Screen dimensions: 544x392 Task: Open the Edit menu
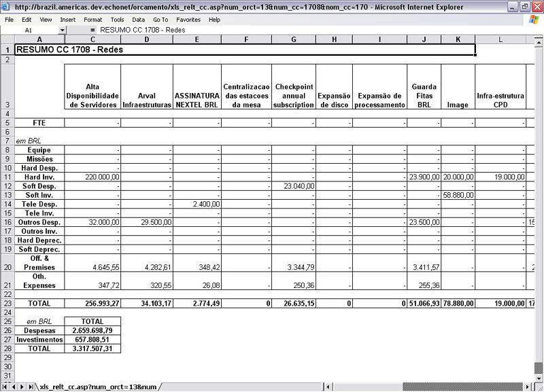click(27, 20)
